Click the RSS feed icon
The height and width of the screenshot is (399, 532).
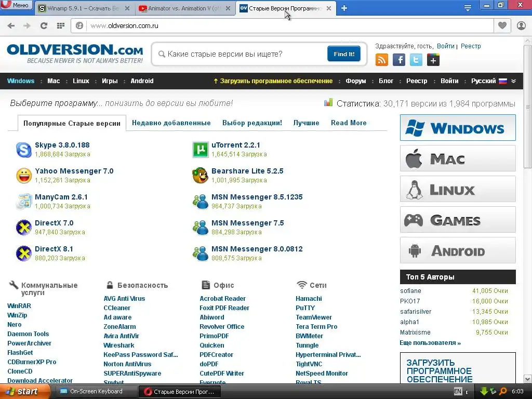pos(382,60)
